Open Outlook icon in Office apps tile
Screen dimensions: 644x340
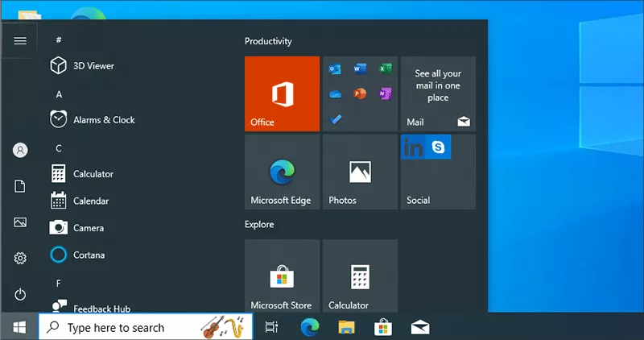point(335,69)
